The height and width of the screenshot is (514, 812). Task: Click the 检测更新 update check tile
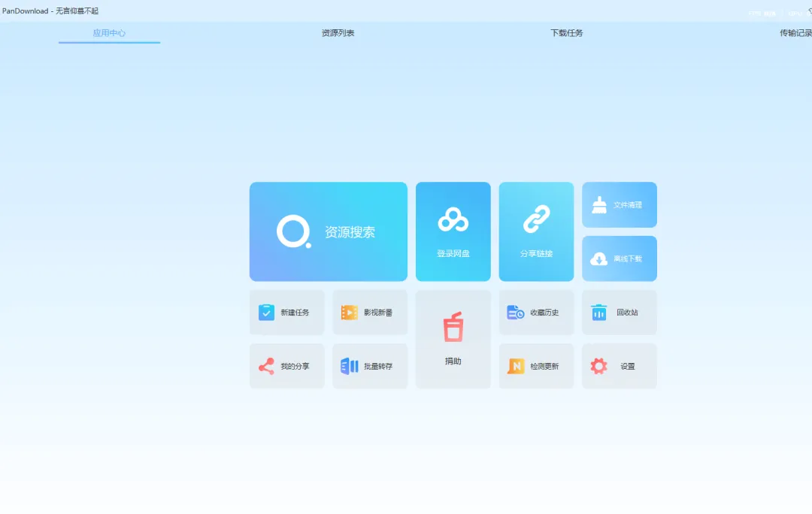(x=536, y=366)
